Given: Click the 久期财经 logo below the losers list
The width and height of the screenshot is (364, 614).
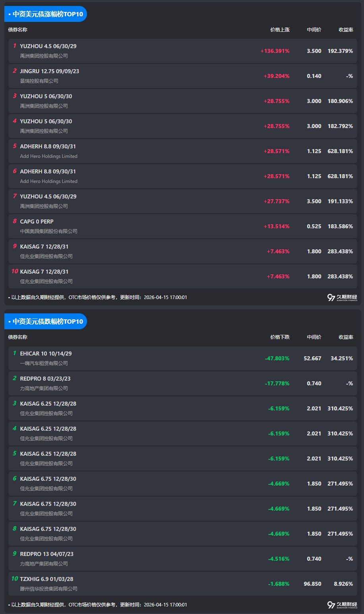Looking at the screenshot, I should (x=342, y=605).
